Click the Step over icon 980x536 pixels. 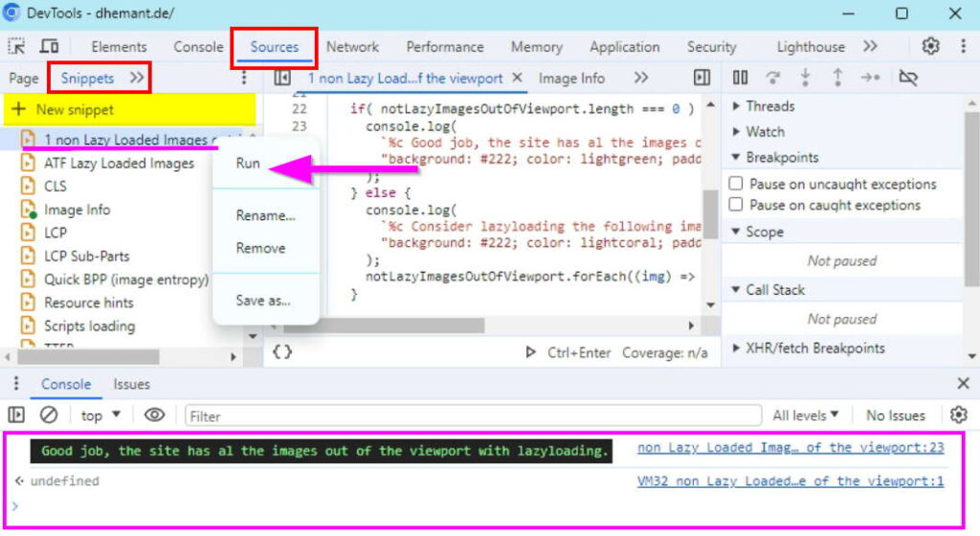(x=773, y=78)
